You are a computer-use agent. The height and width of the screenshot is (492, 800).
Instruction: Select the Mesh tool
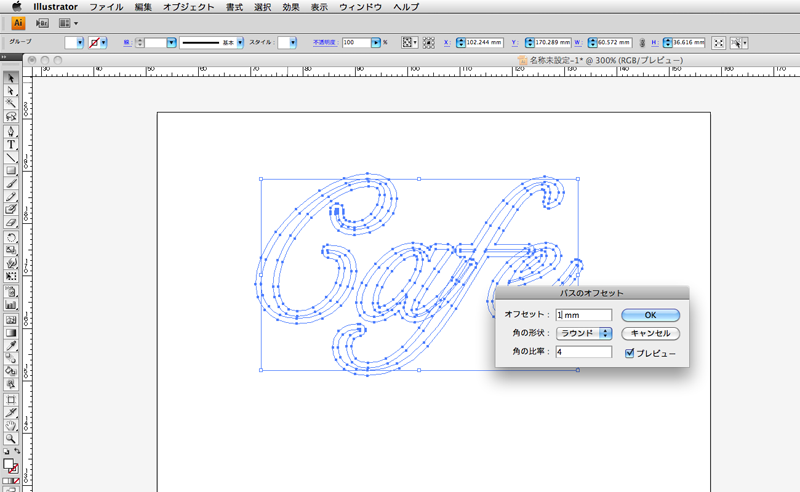pos(11,320)
